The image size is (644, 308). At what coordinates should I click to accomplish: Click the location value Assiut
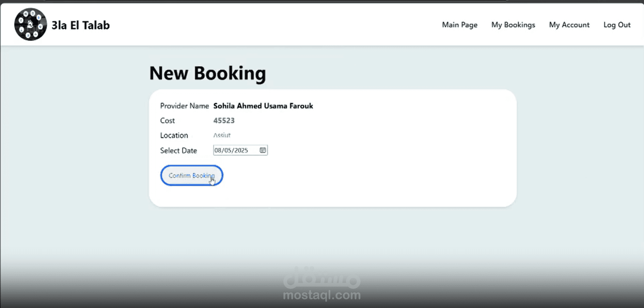[x=222, y=135]
